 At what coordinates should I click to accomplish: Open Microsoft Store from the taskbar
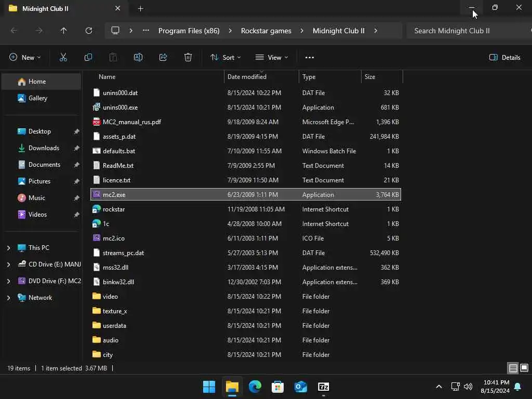[x=277, y=387]
